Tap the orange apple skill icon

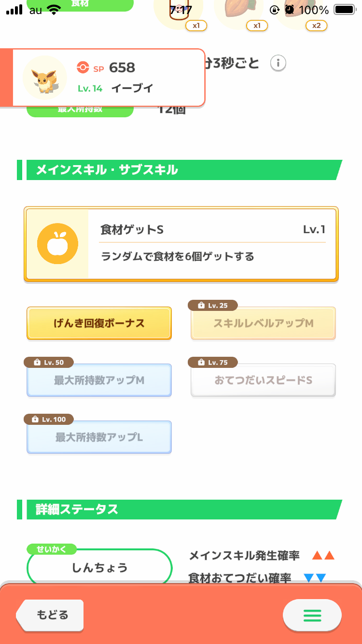57,244
